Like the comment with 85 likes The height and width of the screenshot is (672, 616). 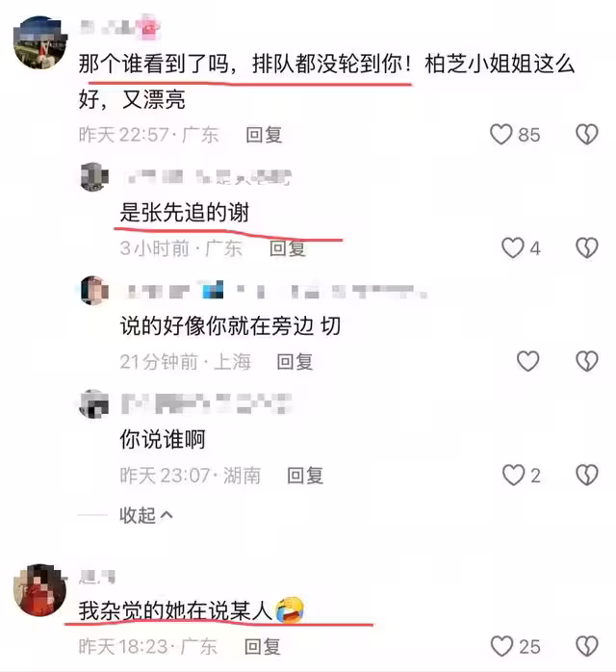500,135
